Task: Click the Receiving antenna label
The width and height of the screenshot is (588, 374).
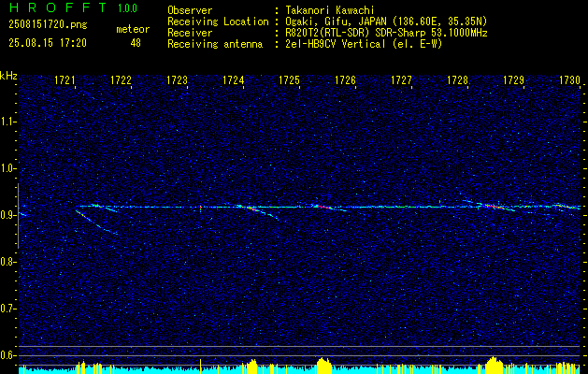Action: [x=215, y=44]
